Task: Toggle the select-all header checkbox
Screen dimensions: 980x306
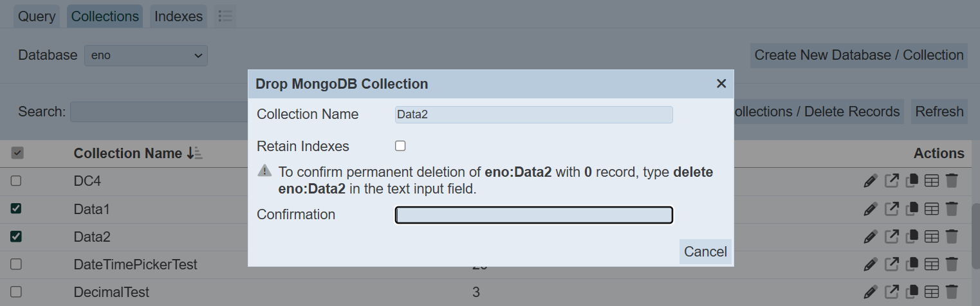Action: 17,153
